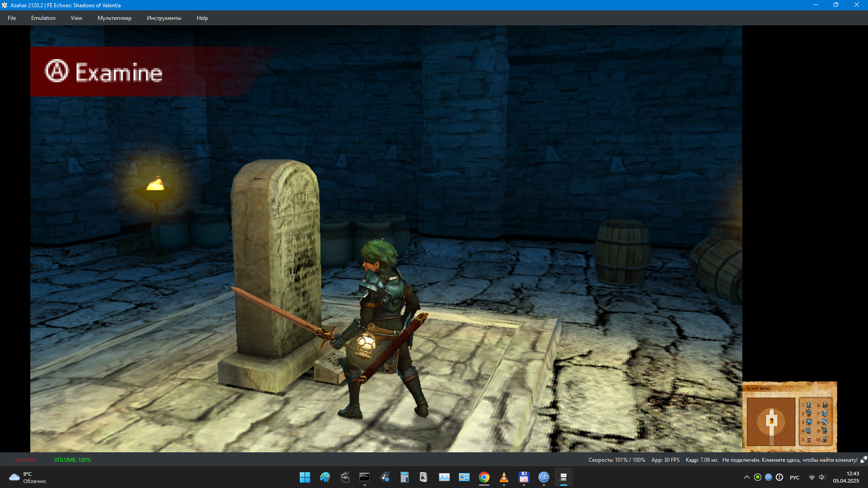Open qBittorrent from the taskbar
This screenshot has height=488, width=868.
tap(544, 477)
